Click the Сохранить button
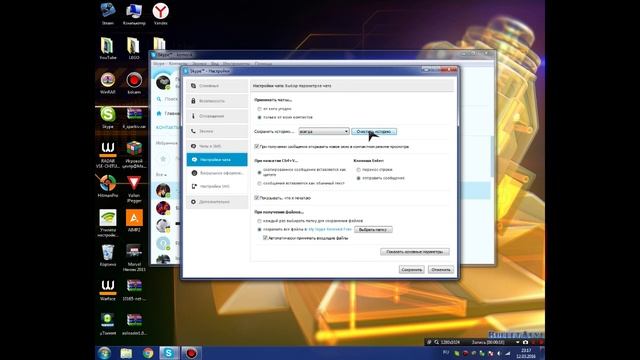 [411, 269]
